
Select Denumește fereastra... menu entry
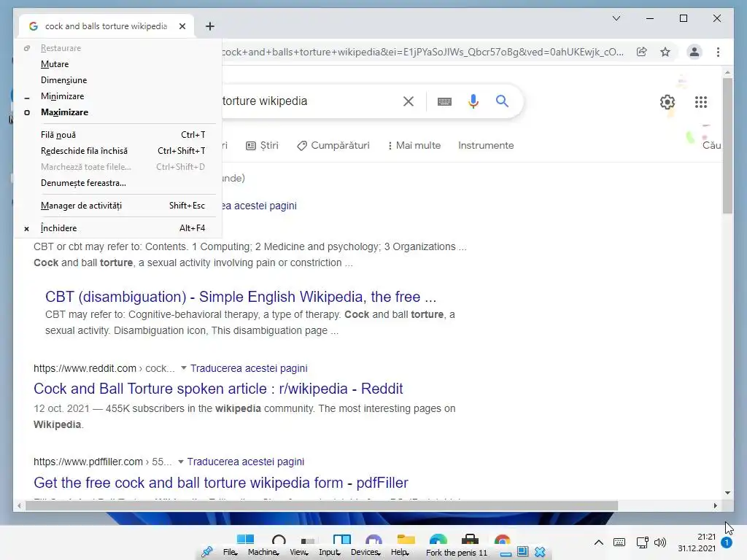[119, 183]
